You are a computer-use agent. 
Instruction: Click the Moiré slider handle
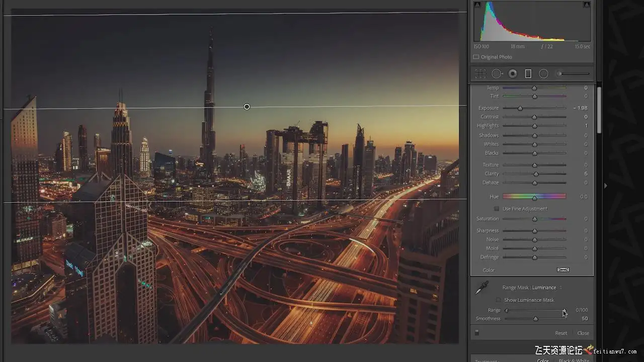tap(534, 248)
